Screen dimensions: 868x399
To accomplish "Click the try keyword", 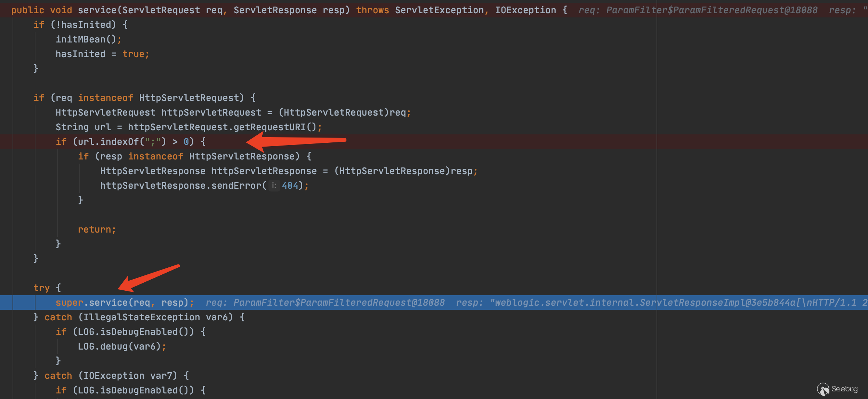I will click(41, 288).
